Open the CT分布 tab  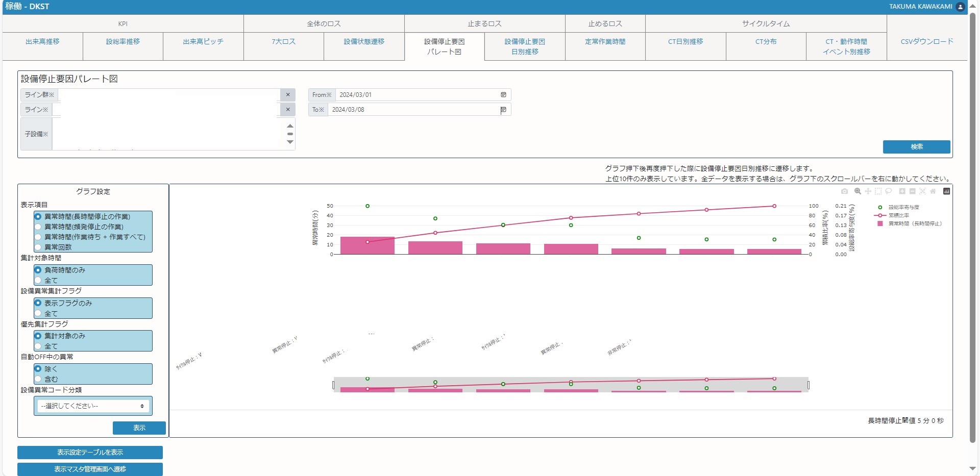point(766,42)
